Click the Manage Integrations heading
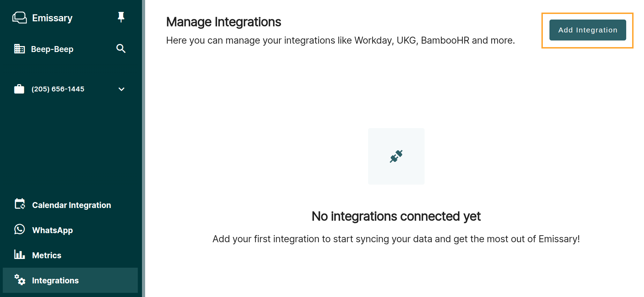 224,22
